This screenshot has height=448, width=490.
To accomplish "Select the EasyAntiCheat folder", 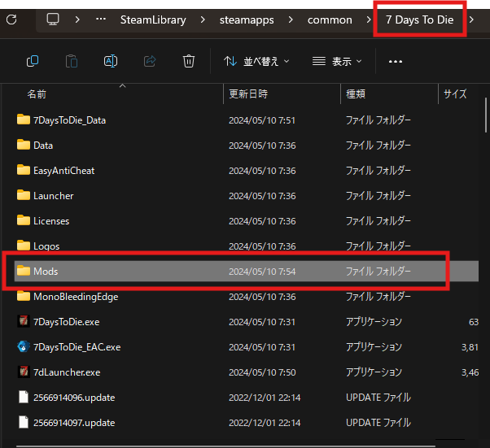I will [x=247, y=171].
